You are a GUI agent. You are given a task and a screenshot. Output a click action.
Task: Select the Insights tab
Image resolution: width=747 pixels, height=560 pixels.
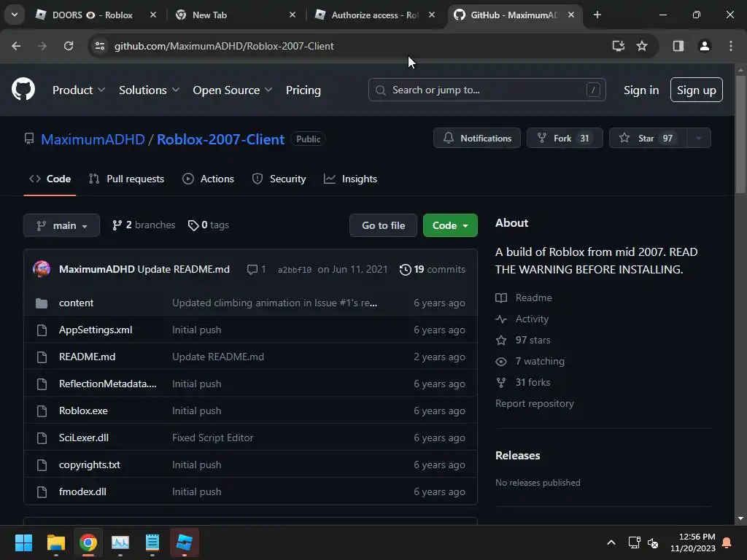click(351, 179)
